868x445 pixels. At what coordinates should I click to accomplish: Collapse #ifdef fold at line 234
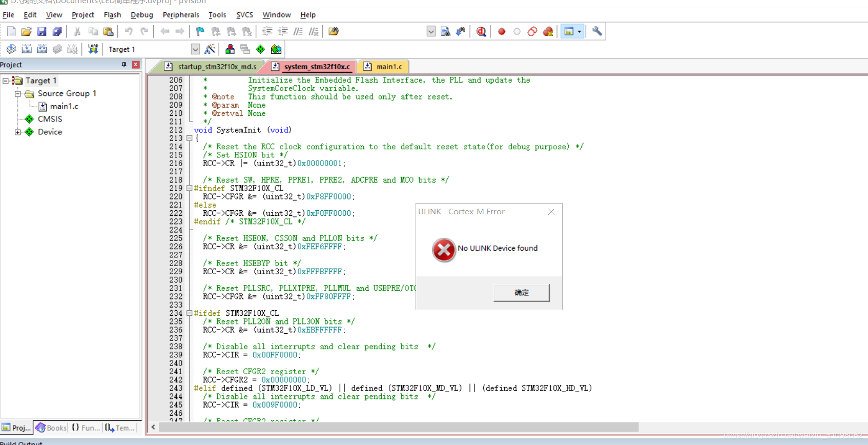click(189, 313)
